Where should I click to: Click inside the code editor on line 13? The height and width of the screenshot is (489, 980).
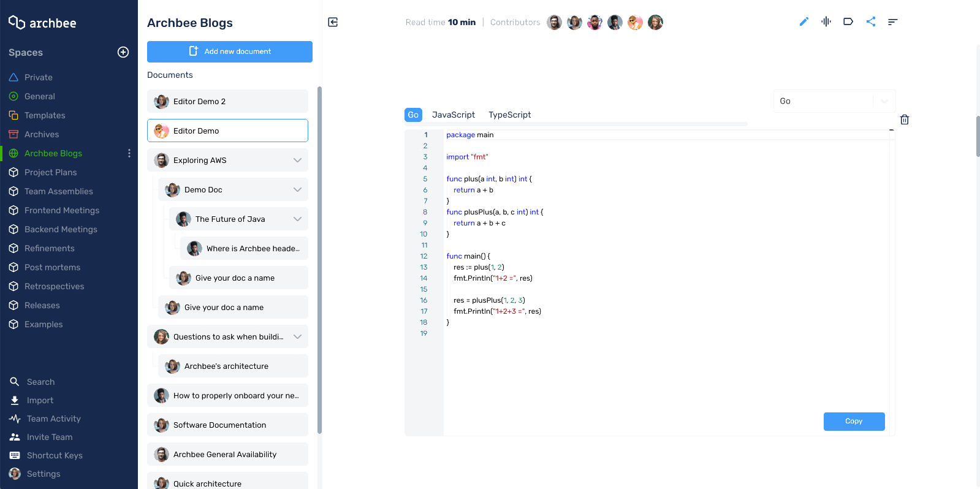(x=666, y=267)
